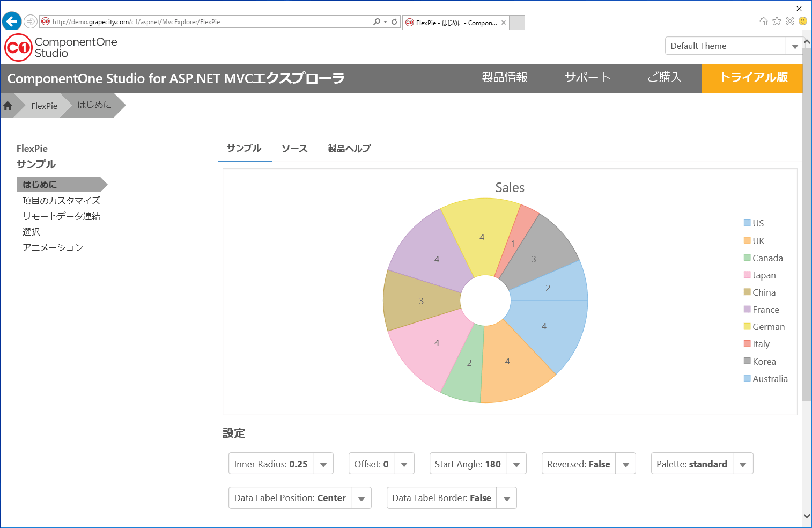
Task: Open the 項目のカスタマイズ sample page
Action: [61, 200]
